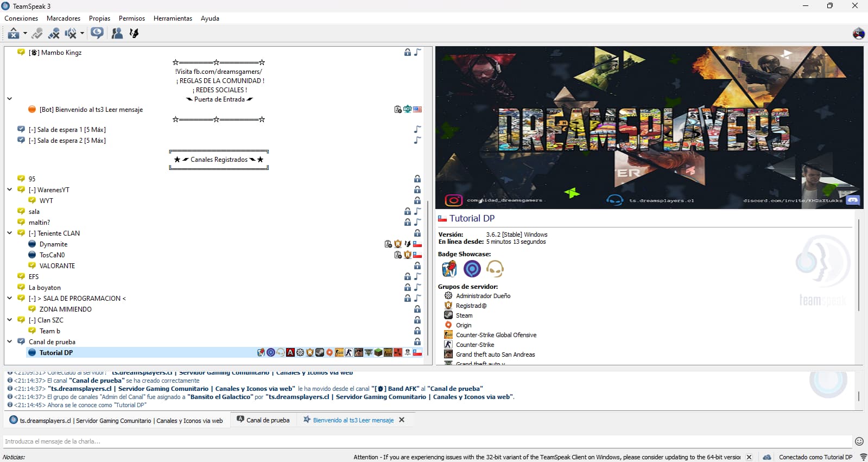Select Sala de espera 2 channel
The width and height of the screenshot is (868, 462).
click(67, 141)
